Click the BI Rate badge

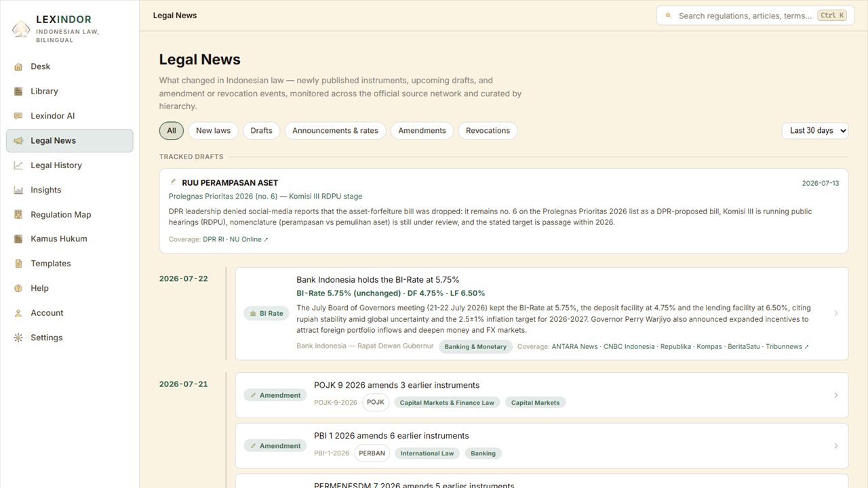point(267,314)
